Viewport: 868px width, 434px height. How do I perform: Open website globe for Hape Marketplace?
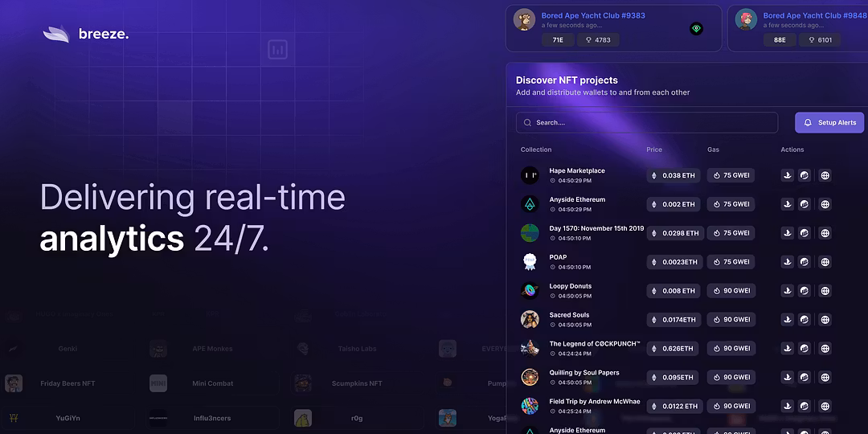[x=825, y=175]
